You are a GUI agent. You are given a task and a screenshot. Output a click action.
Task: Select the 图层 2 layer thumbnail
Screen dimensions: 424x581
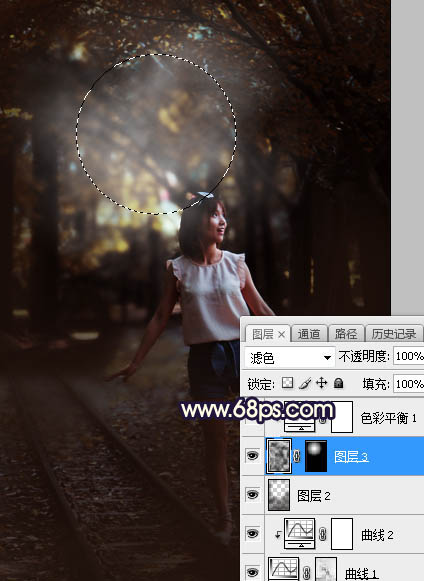click(x=279, y=495)
